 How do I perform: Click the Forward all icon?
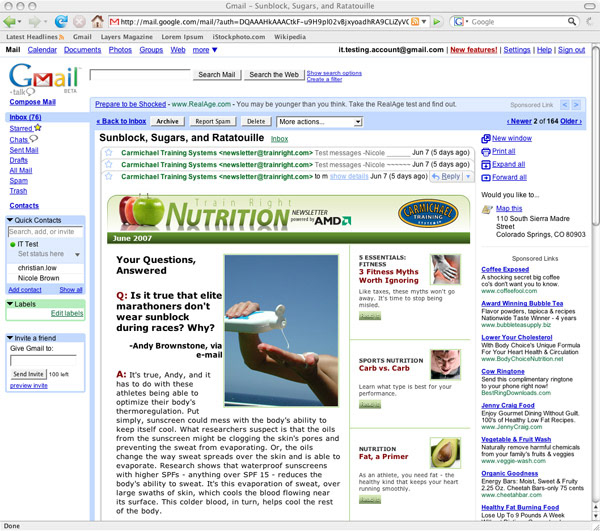[x=486, y=178]
